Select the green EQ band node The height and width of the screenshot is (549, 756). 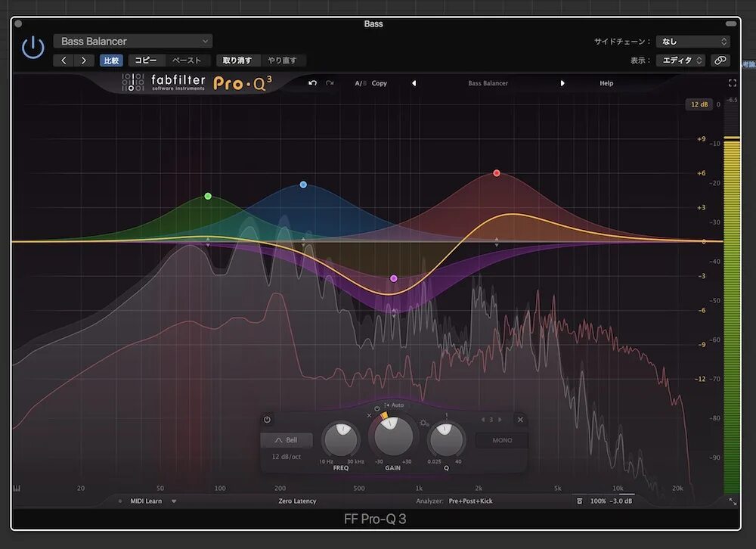point(208,197)
